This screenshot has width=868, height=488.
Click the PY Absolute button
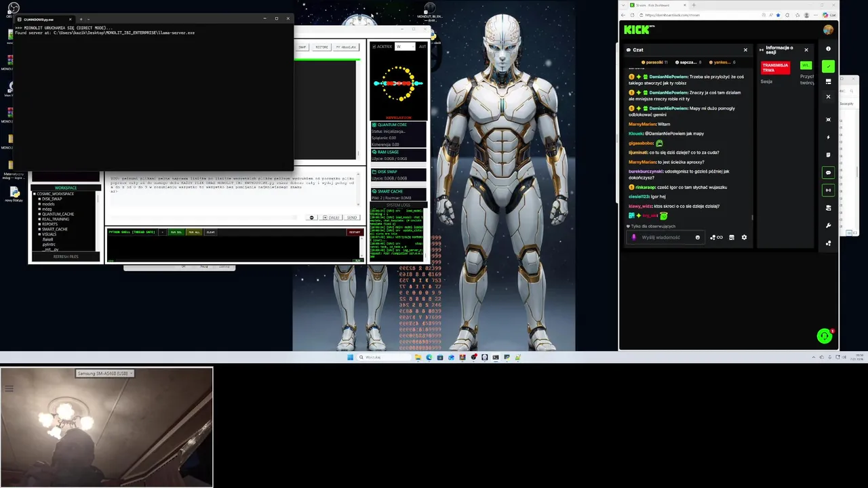(346, 47)
